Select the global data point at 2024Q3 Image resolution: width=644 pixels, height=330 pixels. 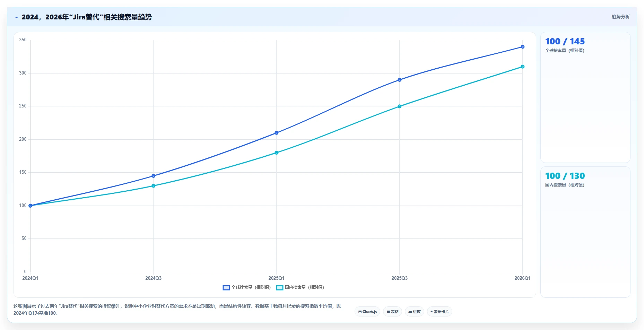tap(154, 176)
